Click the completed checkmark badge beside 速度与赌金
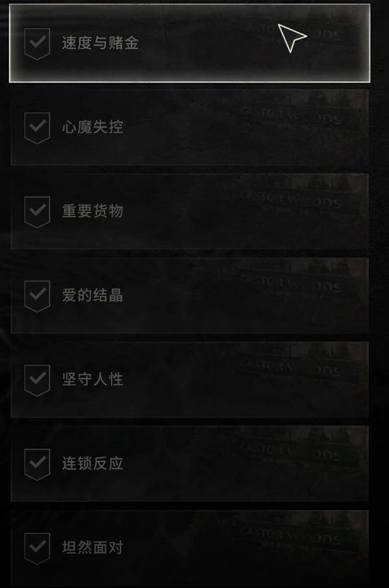The image size is (389, 588). click(37, 43)
